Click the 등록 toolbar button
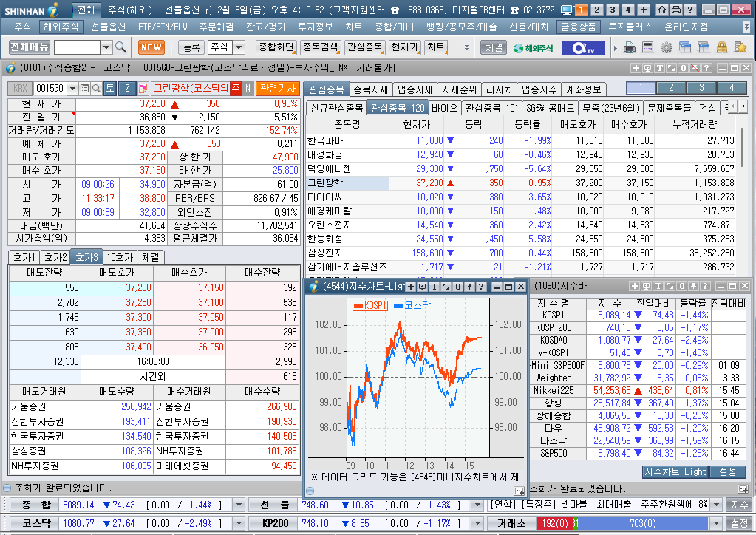The image size is (756, 535). point(191,47)
